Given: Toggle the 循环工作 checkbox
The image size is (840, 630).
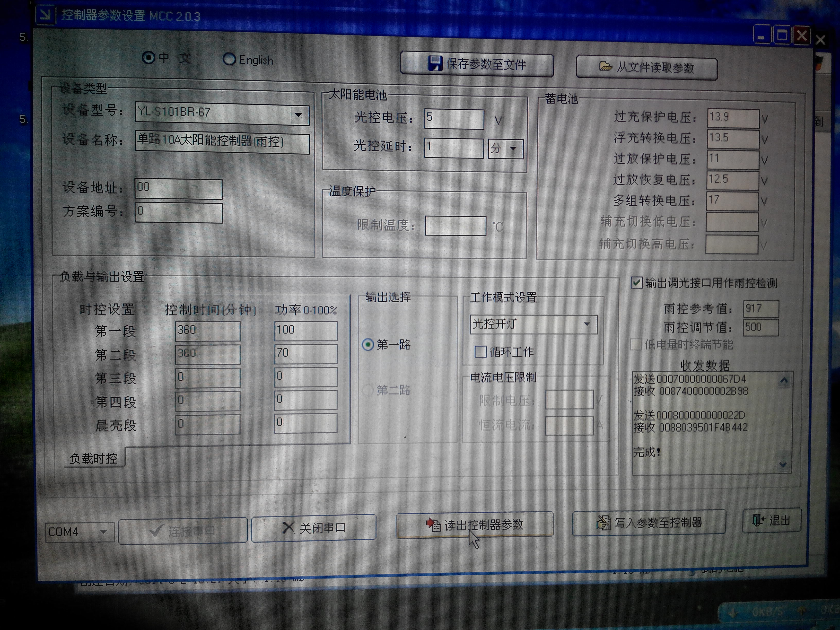Looking at the screenshot, I should pos(480,352).
